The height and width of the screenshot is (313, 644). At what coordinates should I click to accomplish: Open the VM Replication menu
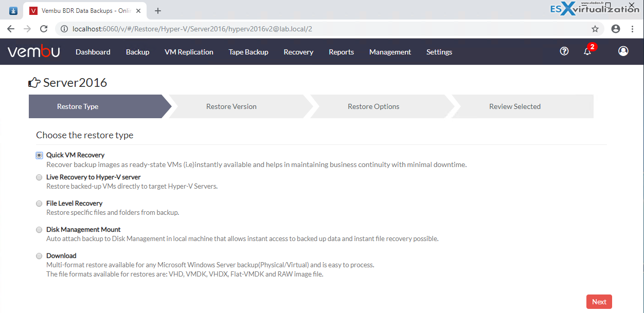point(189,52)
